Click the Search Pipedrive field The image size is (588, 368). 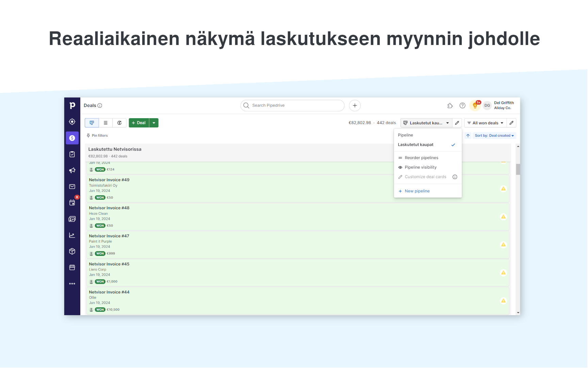pyautogui.click(x=292, y=106)
